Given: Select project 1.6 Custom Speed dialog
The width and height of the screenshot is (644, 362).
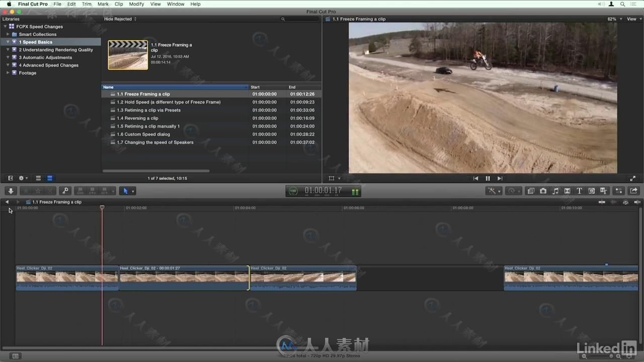Looking at the screenshot, I should [211, 134].
